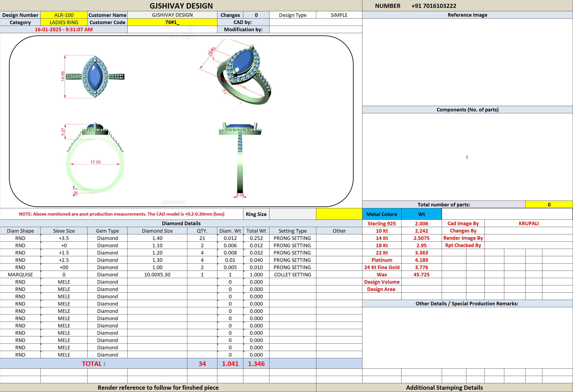The width and height of the screenshot is (573, 392).
Task: Click the yellow Total number of parts value
Action: [549, 205]
